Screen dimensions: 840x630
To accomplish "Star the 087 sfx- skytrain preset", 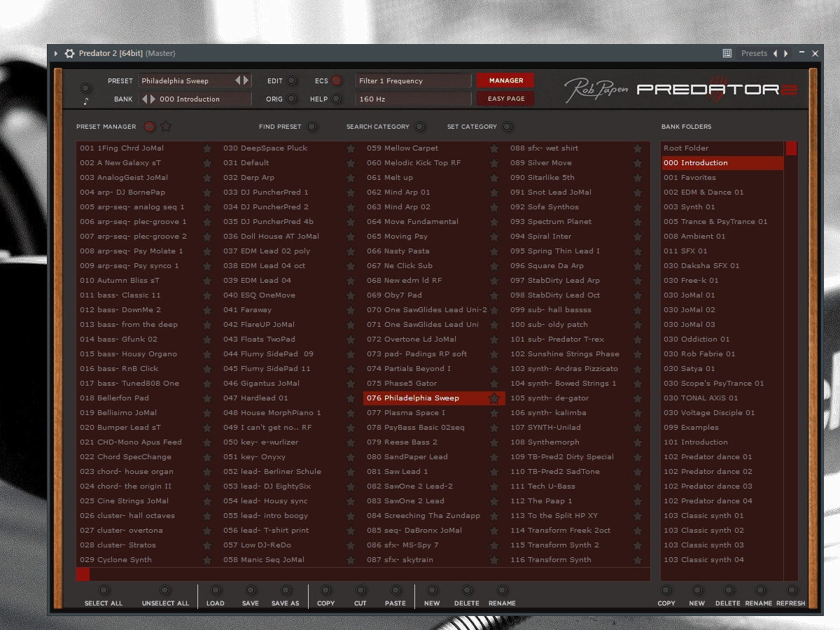I will (494, 560).
